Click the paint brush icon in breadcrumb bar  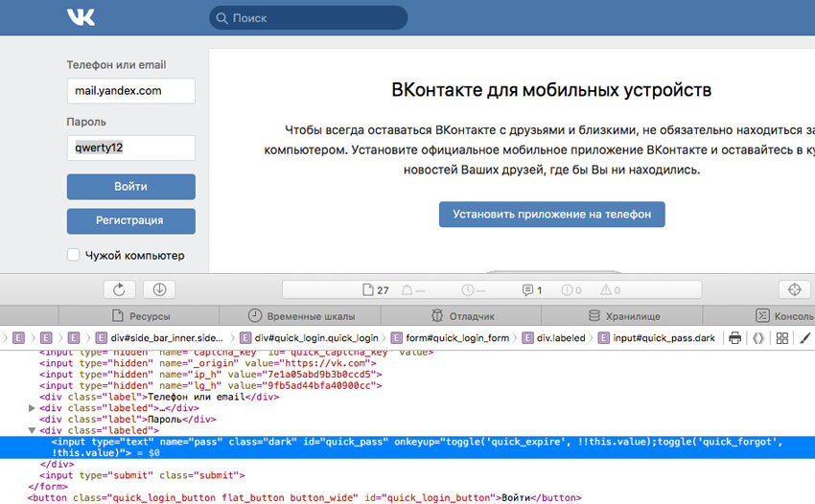805,338
